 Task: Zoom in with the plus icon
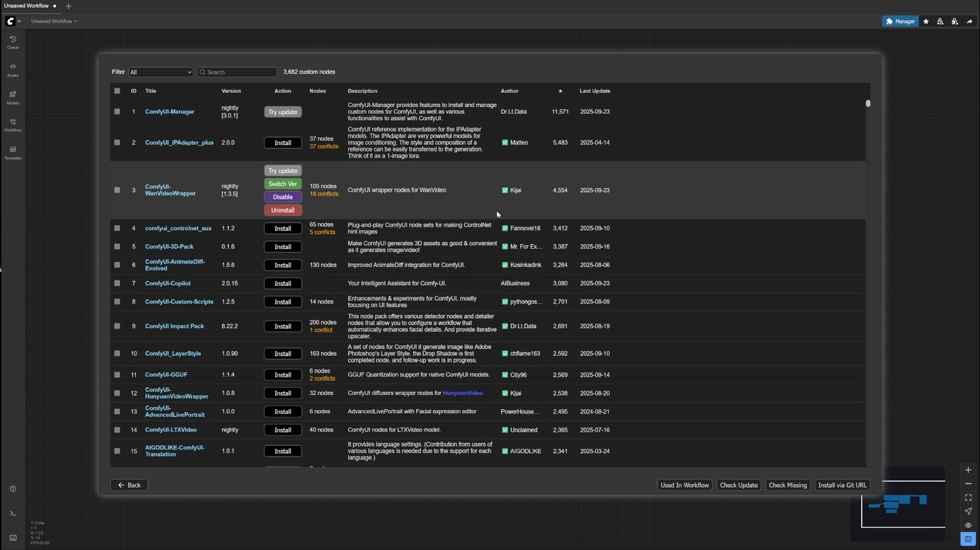tap(968, 470)
